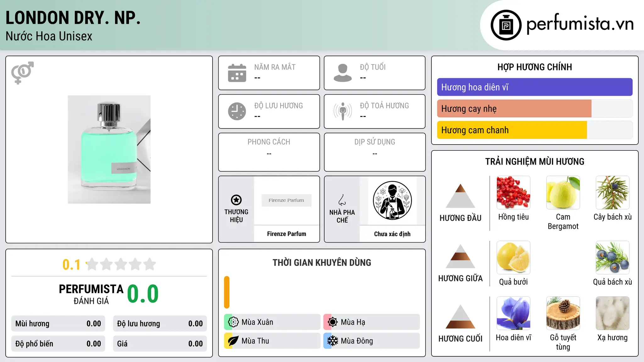Click the Giá score row
The height and width of the screenshot is (362, 644).
point(160,344)
